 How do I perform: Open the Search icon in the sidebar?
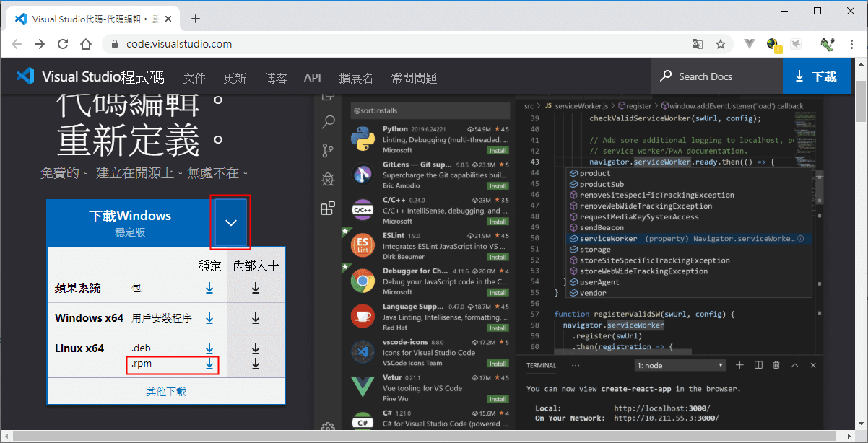[328, 122]
